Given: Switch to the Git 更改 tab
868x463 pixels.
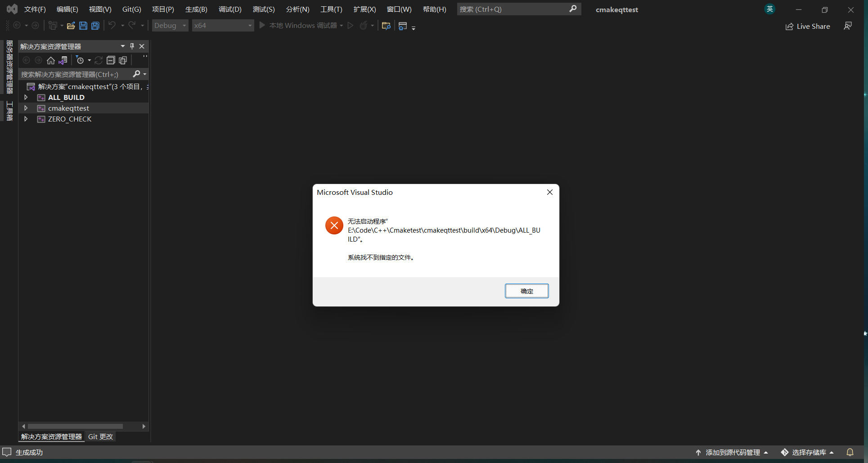Looking at the screenshot, I should [x=100, y=436].
